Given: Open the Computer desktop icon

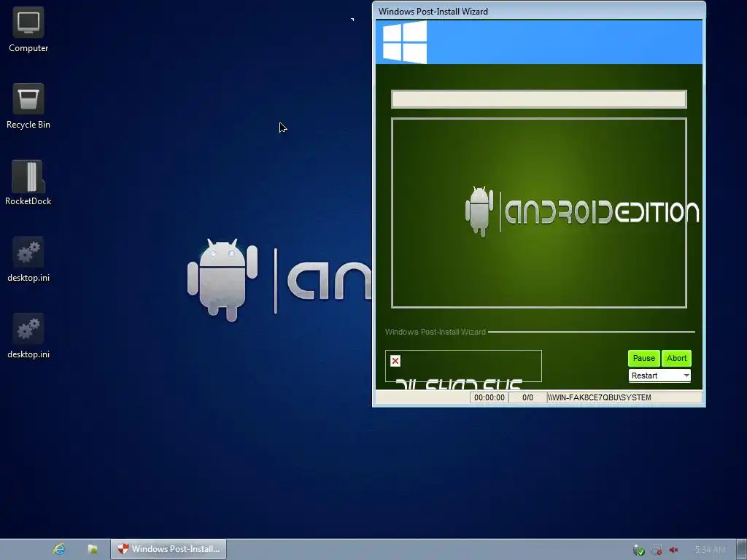Looking at the screenshot, I should coord(28,29).
